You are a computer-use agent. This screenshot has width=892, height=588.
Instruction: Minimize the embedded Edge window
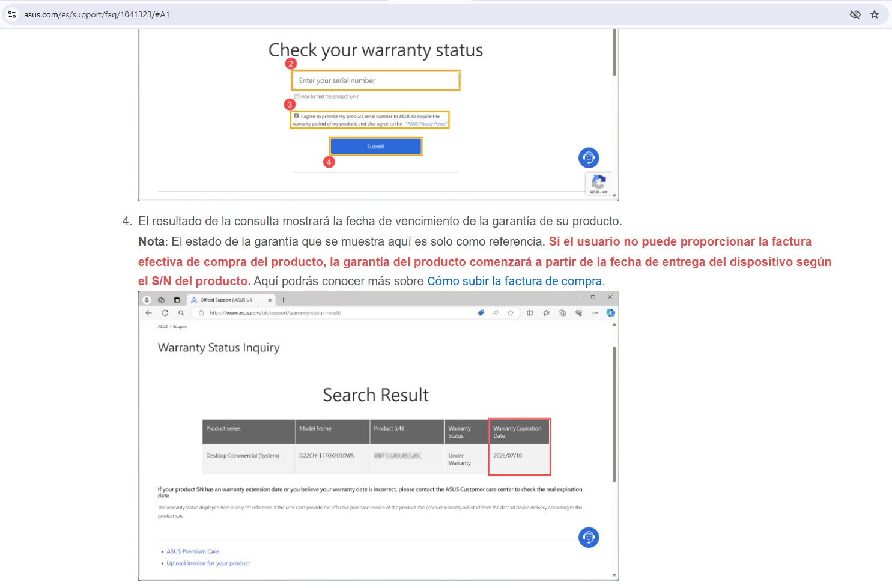(x=576, y=297)
